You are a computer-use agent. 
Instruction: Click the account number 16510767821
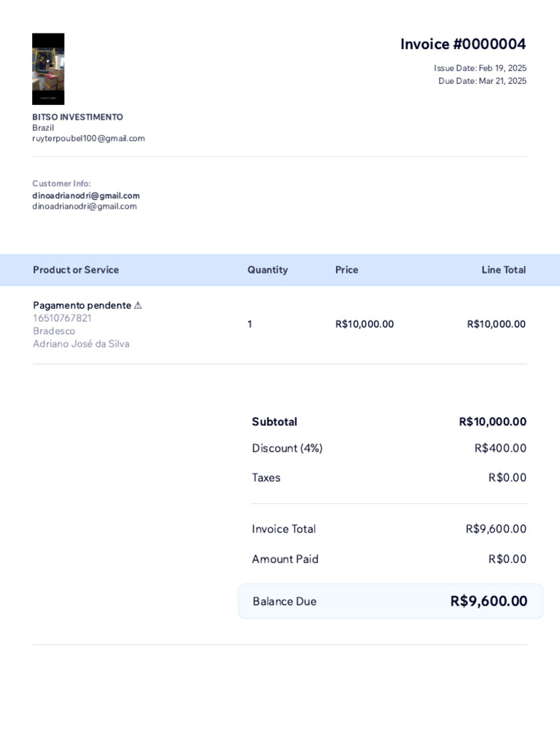(62, 318)
